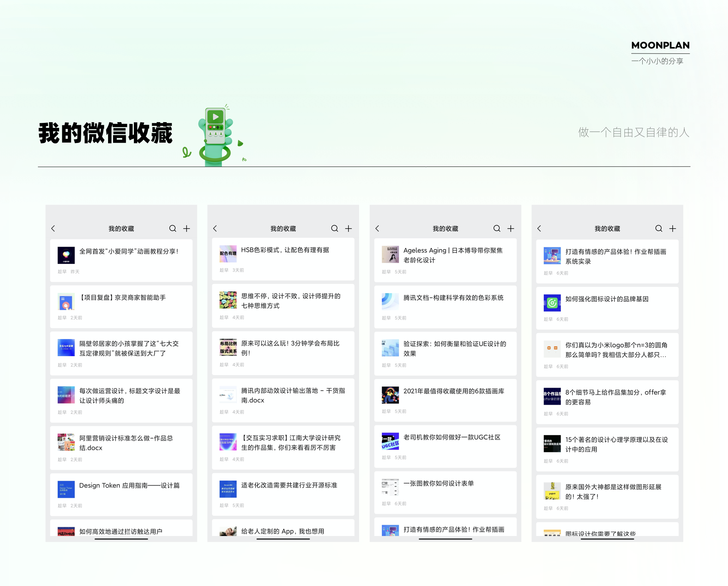Click the search icon in first phone panel
Image resolution: width=728 pixels, height=586 pixels.
point(173,228)
